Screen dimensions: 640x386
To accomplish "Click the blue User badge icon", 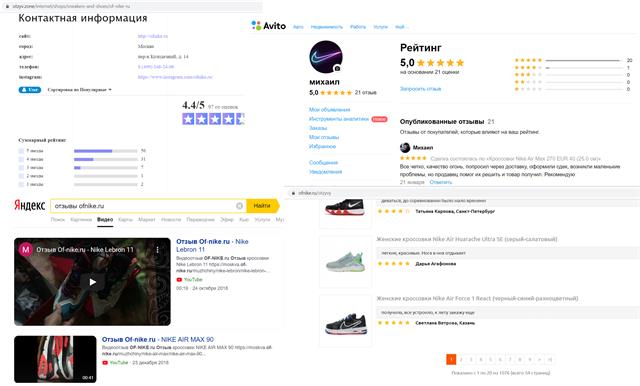I will pos(30,90).
